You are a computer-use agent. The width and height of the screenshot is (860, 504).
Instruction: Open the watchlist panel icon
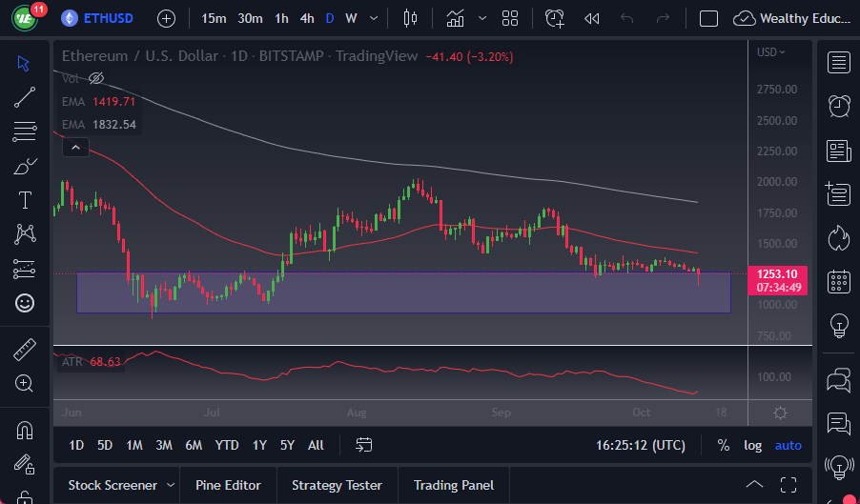(839, 63)
